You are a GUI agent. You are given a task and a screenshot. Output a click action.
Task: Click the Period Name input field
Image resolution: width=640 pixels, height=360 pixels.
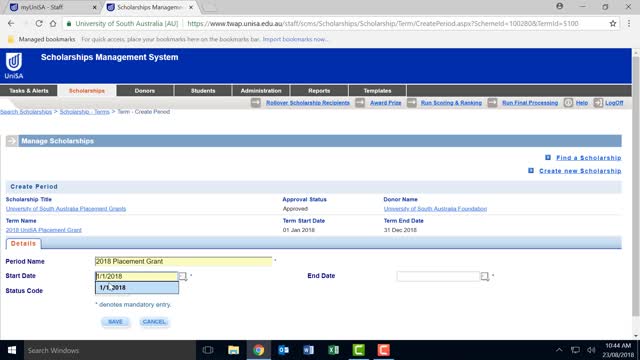(x=183, y=261)
